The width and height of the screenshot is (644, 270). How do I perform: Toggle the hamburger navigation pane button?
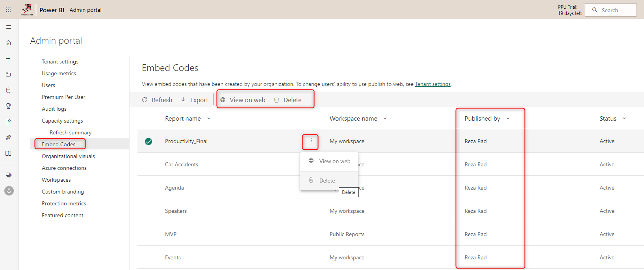[8, 27]
